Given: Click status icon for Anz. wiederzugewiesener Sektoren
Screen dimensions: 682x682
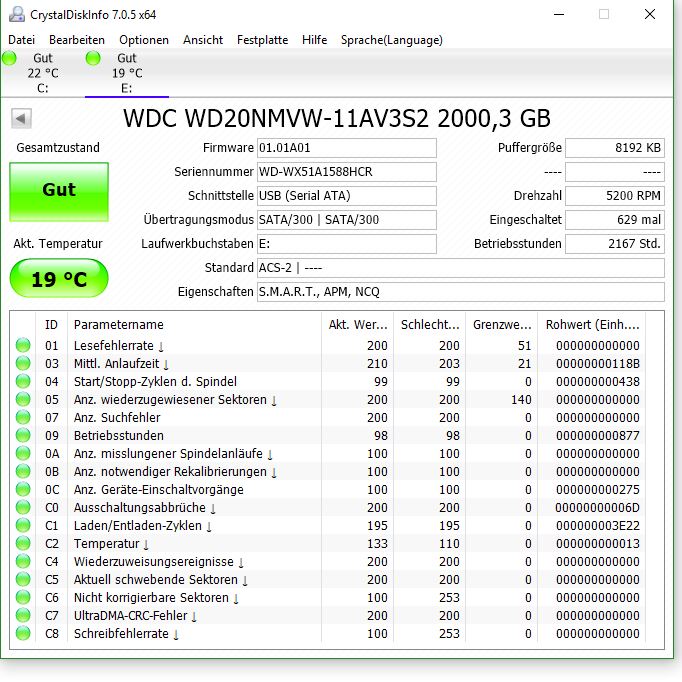Looking at the screenshot, I should point(23,399).
